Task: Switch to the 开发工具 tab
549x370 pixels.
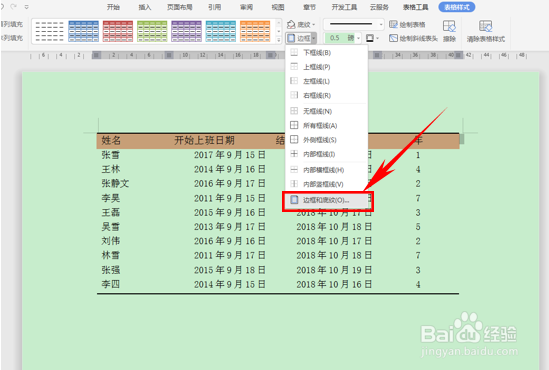Action: click(x=345, y=7)
